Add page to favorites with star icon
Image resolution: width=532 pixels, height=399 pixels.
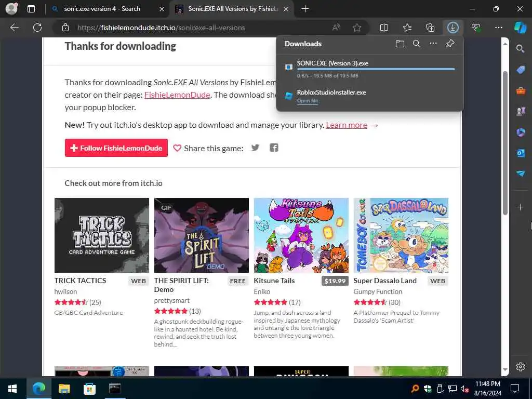point(356,28)
